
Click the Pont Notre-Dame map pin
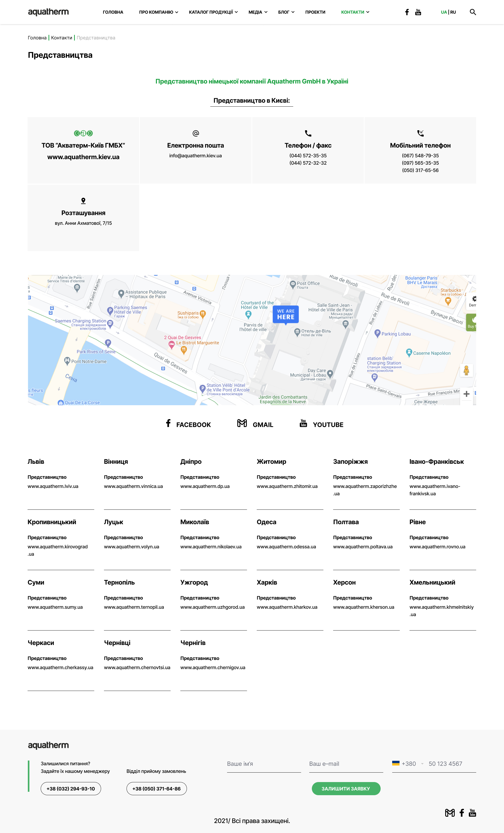[x=67, y=361]
